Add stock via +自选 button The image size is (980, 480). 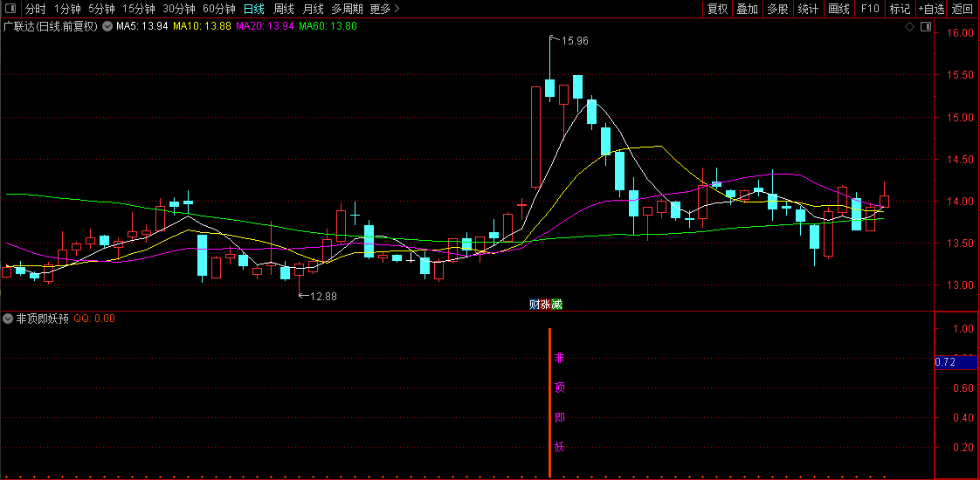(x=931, y=9)
